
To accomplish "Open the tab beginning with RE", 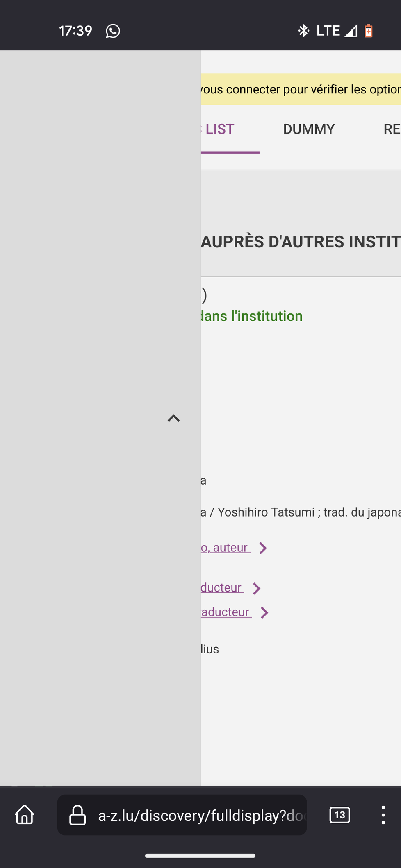I will [392, 129].
